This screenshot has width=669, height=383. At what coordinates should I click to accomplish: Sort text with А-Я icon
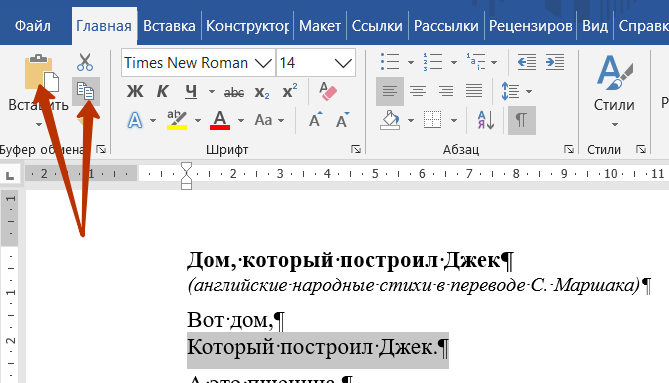coord(486,120)
